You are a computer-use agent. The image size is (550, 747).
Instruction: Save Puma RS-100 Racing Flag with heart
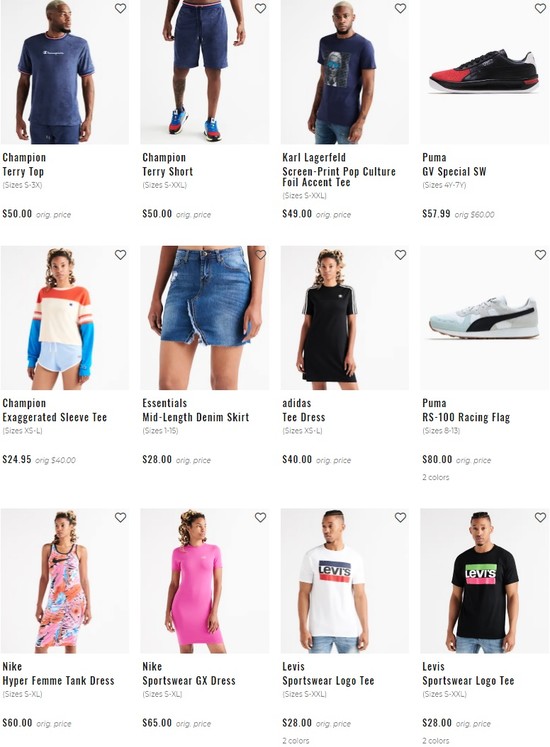[540, 255]
